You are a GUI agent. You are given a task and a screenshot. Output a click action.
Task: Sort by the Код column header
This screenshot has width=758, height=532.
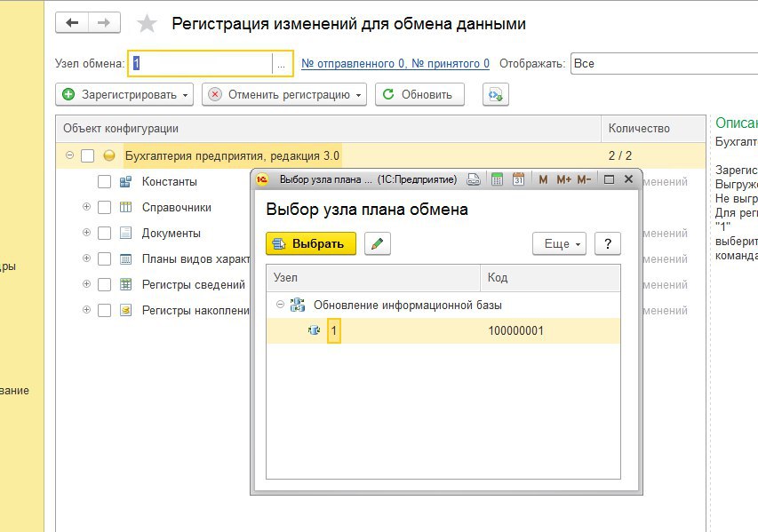(551, 277)
